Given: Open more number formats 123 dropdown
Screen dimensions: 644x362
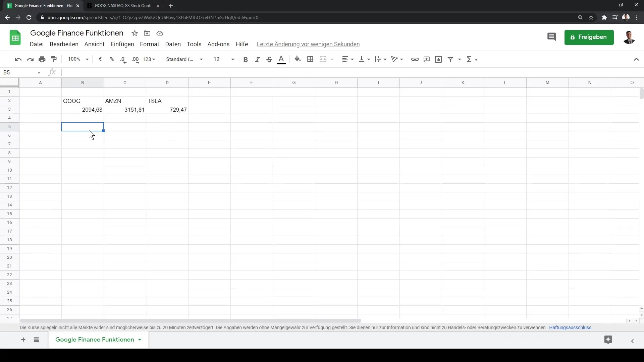Looking at the screenshot, I should pyautogui.click(x=149, y=59).
